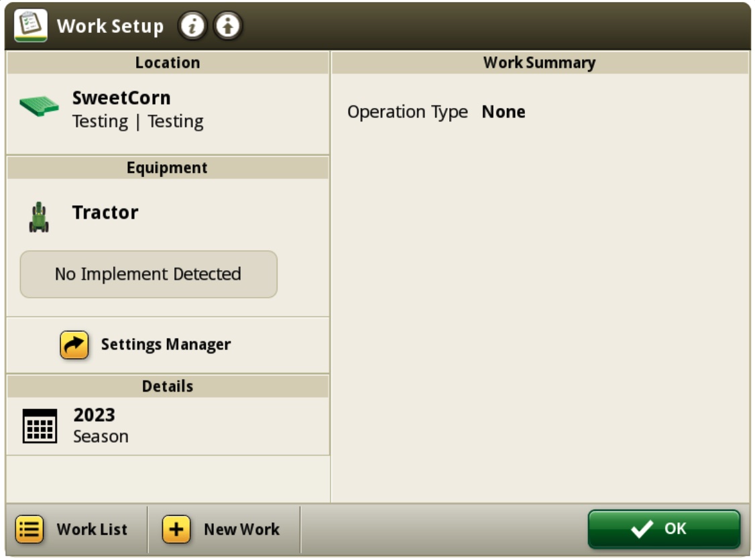Select the 2023 season value
Image resolution: width=755 pixels, height=560 pixels.
95,415
